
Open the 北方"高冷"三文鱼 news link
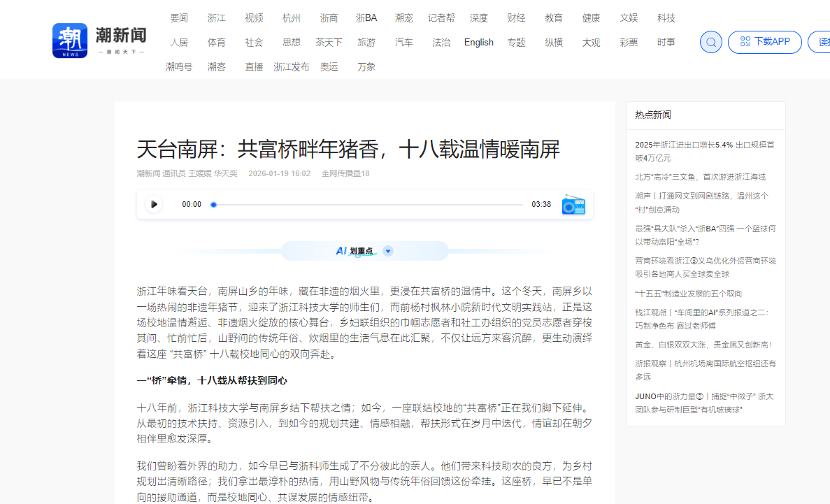point(700,177)
